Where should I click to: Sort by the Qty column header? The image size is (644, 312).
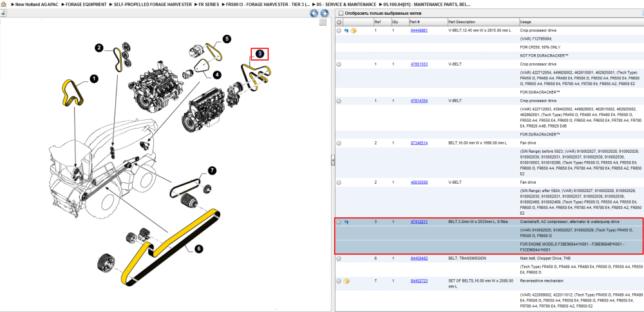399,22
